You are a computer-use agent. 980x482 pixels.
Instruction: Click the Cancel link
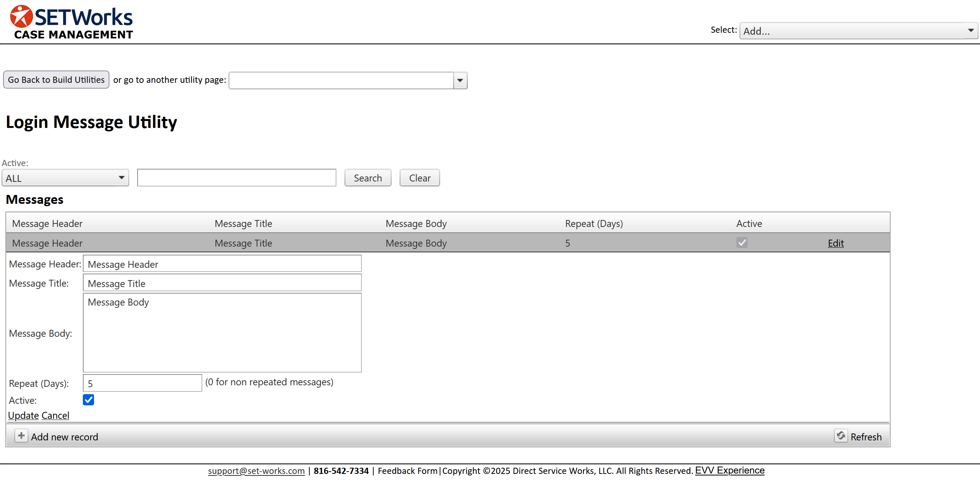pos(55,415)
